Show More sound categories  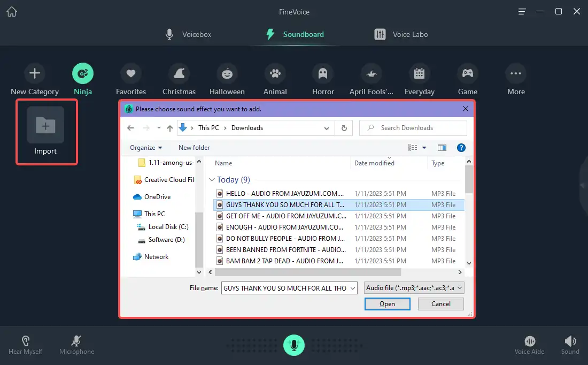[x=516, y=80]
